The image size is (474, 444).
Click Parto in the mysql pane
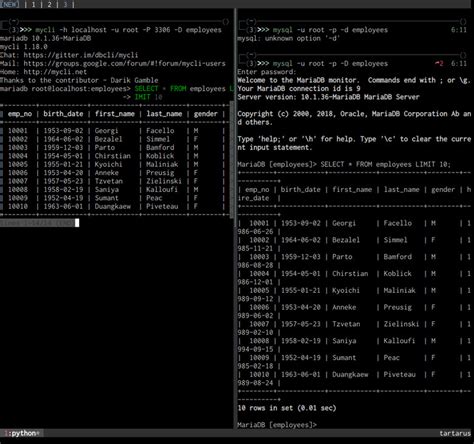tap(342, 257)
